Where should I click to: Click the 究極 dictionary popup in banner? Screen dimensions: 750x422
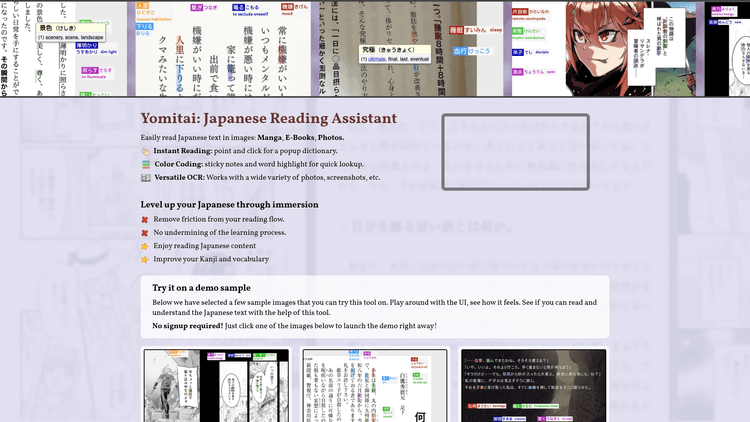pos(395,54)
